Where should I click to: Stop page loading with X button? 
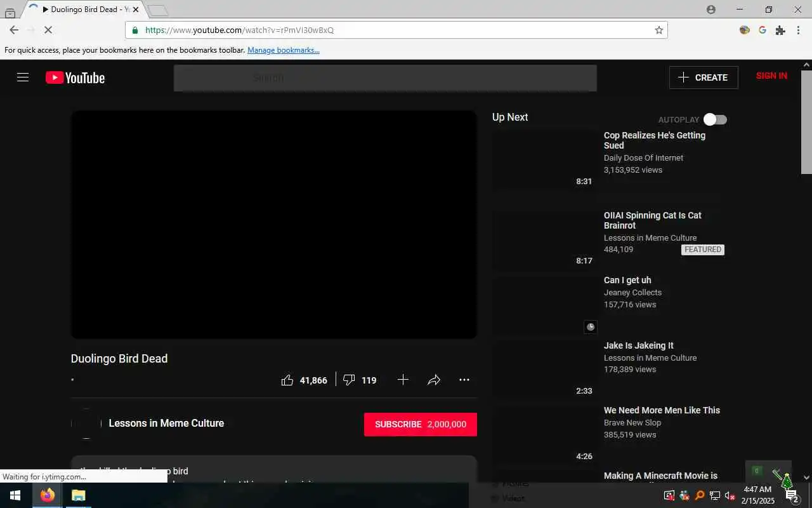point(49,30)
